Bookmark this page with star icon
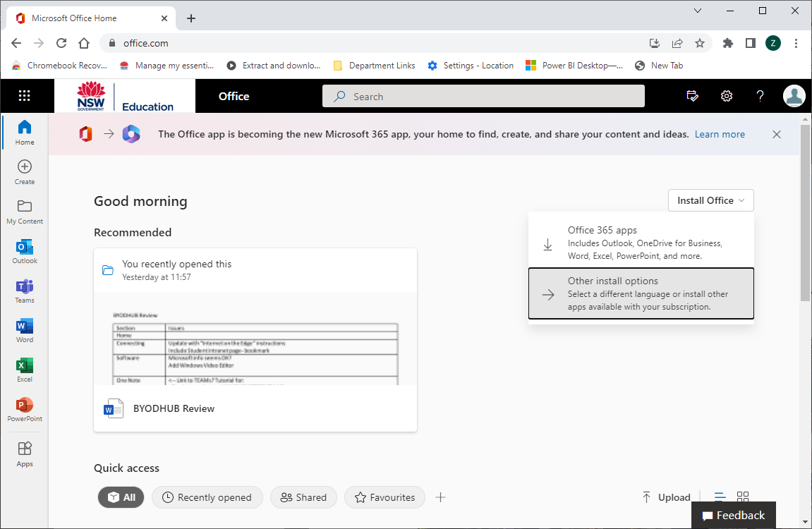The width and height of the screenshot is (812, 529). tap(700, 43)
